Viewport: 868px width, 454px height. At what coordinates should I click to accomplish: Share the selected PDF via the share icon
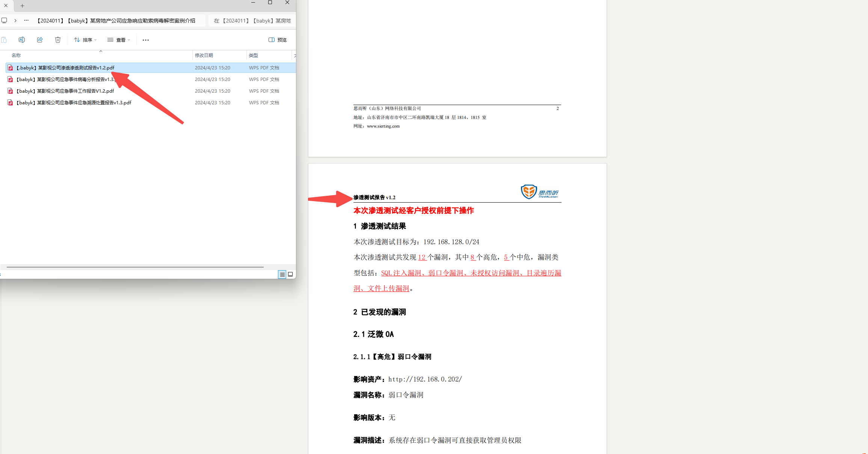pos(40,39)
